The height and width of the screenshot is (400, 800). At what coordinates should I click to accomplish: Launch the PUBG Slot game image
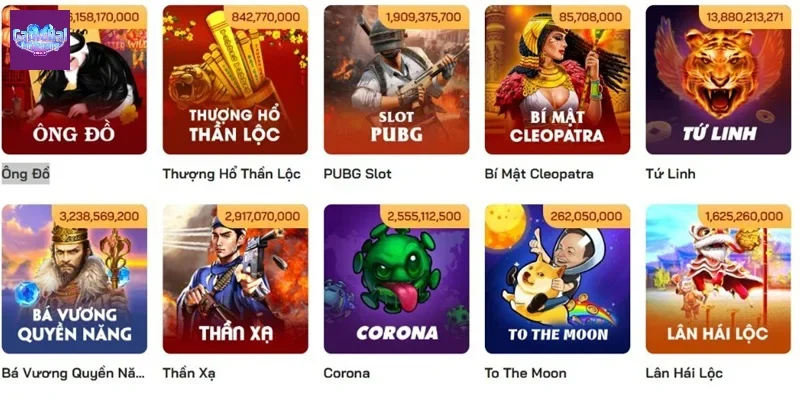tap(396, 80)
